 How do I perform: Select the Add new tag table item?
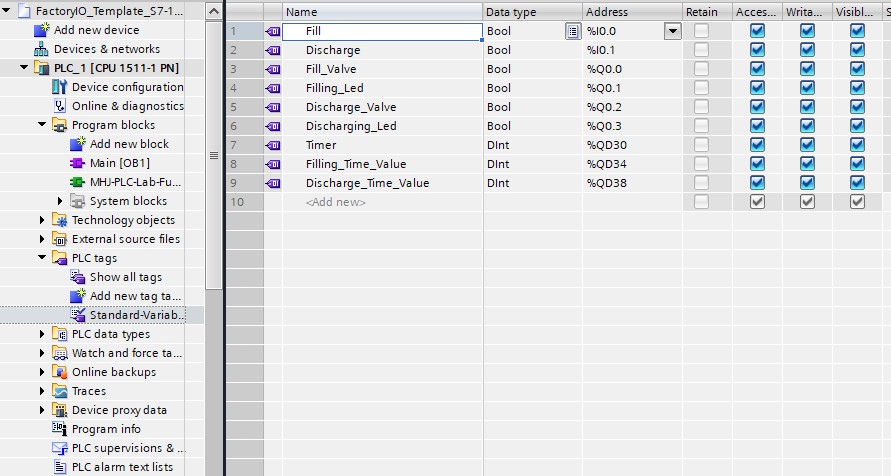134,296
